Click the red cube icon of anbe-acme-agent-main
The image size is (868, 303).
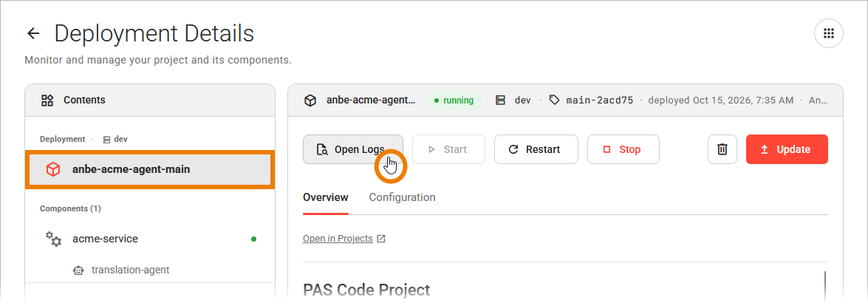53,169
